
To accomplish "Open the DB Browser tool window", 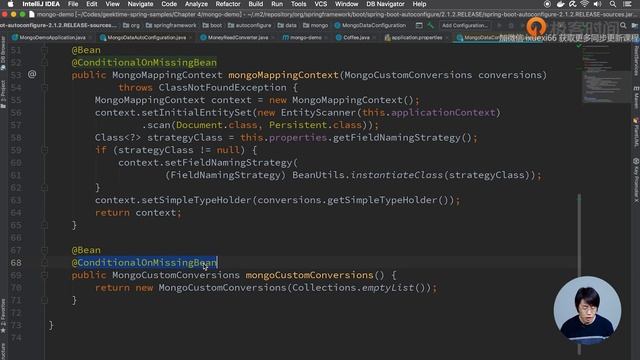I will click(x=3, y=53).
